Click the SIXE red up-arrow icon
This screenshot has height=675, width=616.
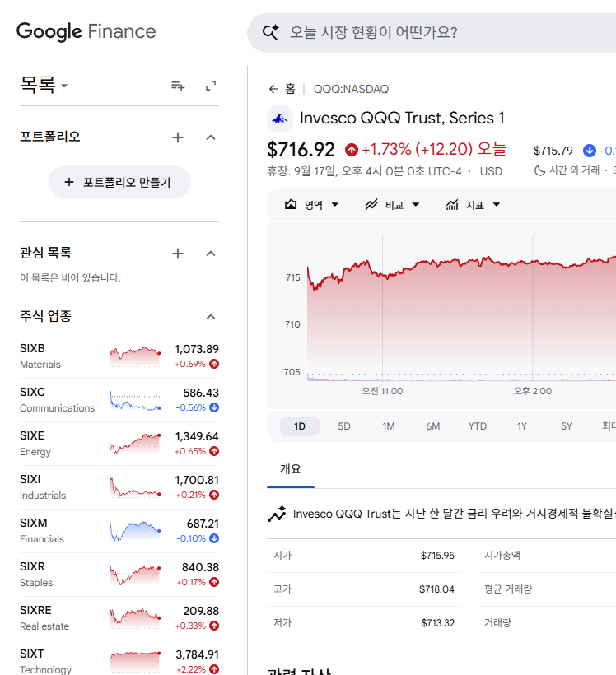(x=214, y=451)
